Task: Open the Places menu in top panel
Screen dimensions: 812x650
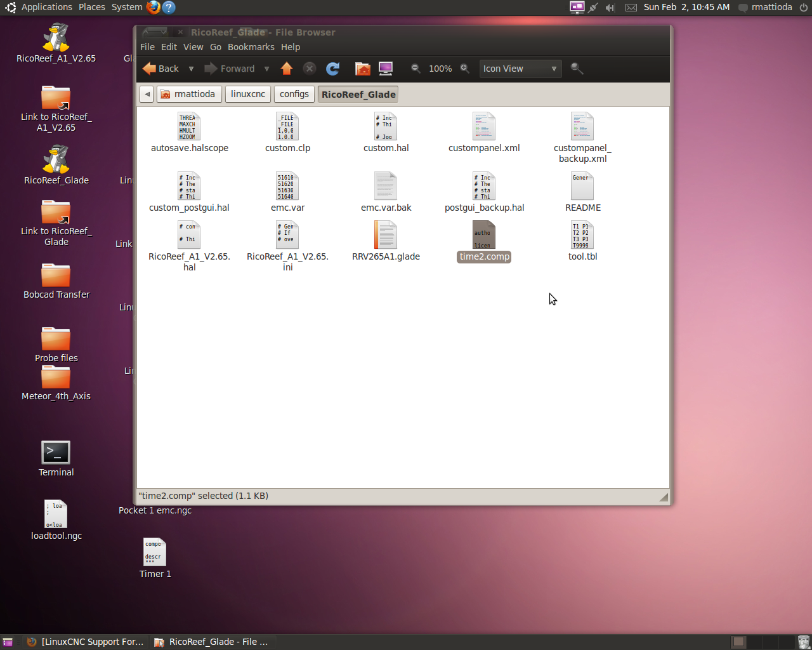Action: [92, 7]
